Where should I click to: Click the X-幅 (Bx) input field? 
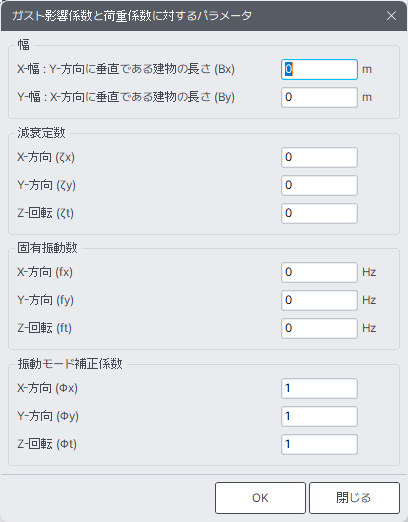pos(319,69)
